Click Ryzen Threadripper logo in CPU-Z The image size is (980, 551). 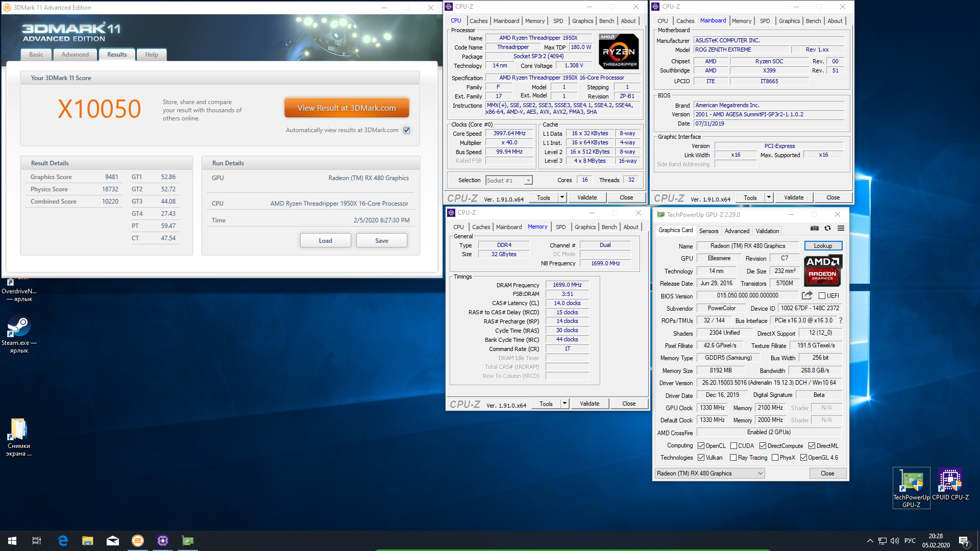point(619,51)
